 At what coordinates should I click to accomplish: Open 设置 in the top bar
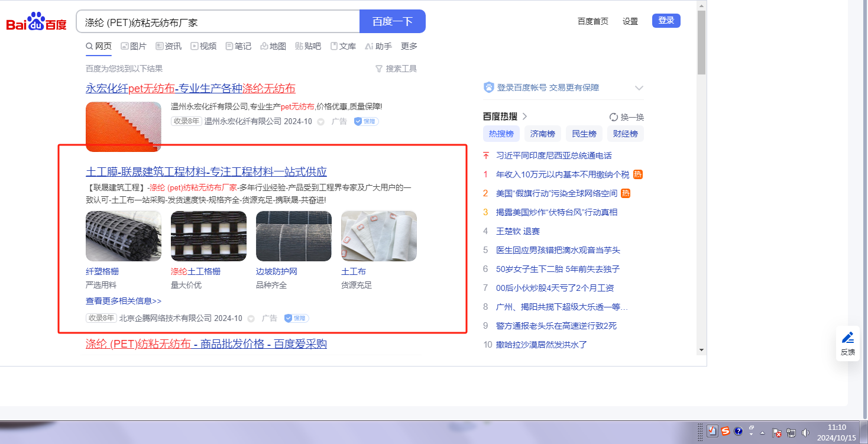(x=630, y=21)
